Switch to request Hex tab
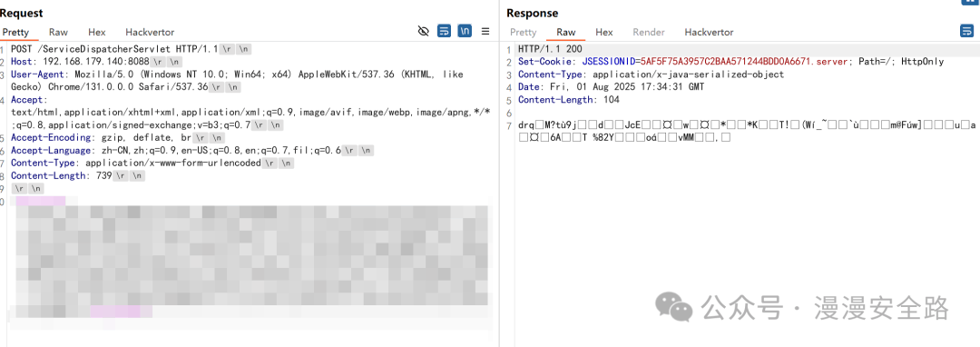 pyautogui.click(x=97, y=32)
